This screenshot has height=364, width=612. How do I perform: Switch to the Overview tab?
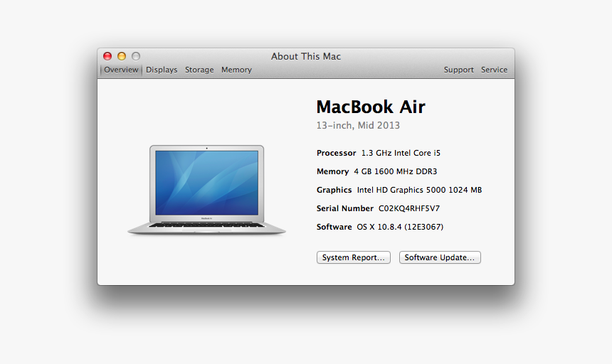pos(121,70)
